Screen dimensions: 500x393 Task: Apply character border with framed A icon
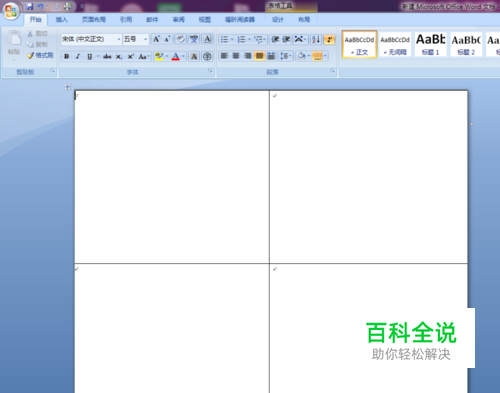(x=207, y=39)
